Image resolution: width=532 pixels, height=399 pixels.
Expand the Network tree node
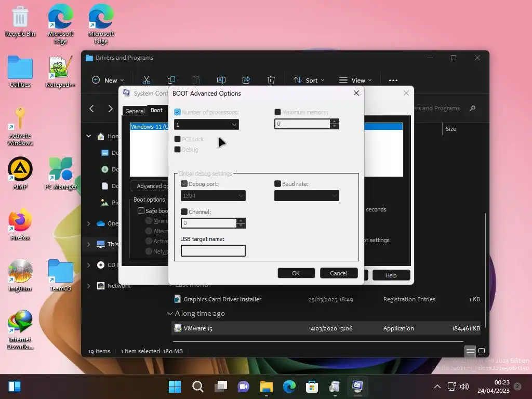(88, 286)
